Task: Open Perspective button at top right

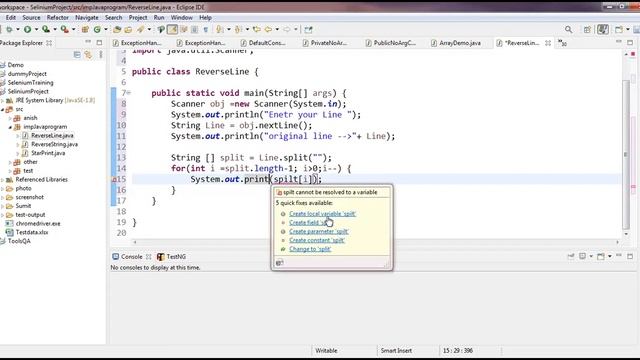Action: click(x=587, y=29)
